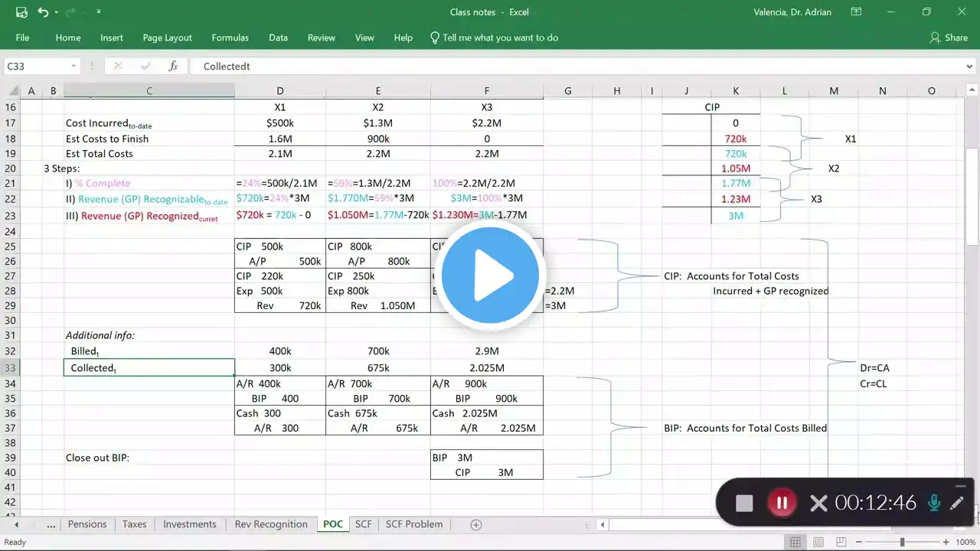980x551 pixels.
Task: Switch to the SCF Problem sheet tab
Action: 413,524
